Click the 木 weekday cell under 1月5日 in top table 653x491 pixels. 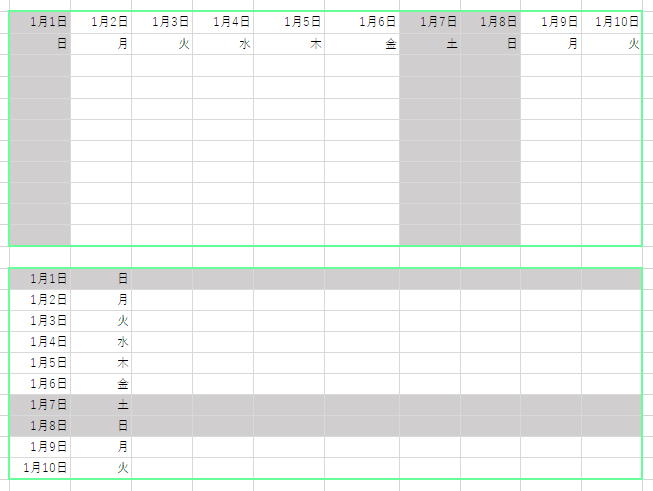[x=289, y=44]
